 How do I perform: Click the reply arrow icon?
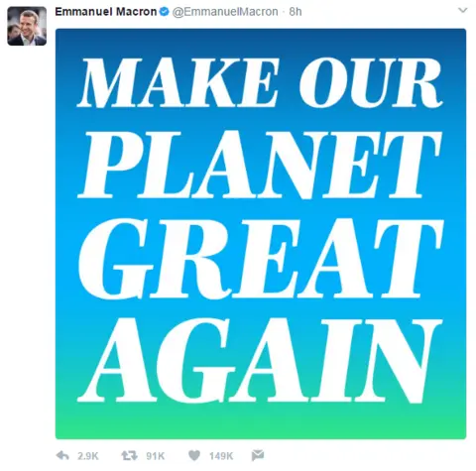[x=62, y=456]
